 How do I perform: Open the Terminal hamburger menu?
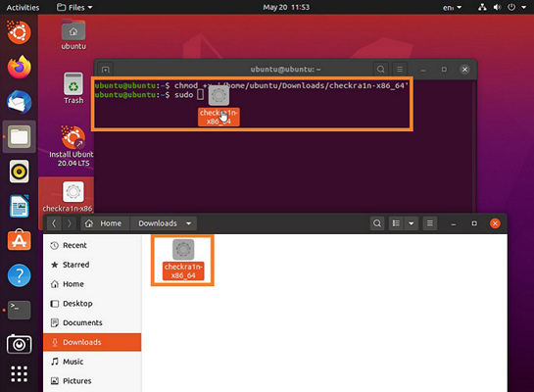click(x=400, y=70)
